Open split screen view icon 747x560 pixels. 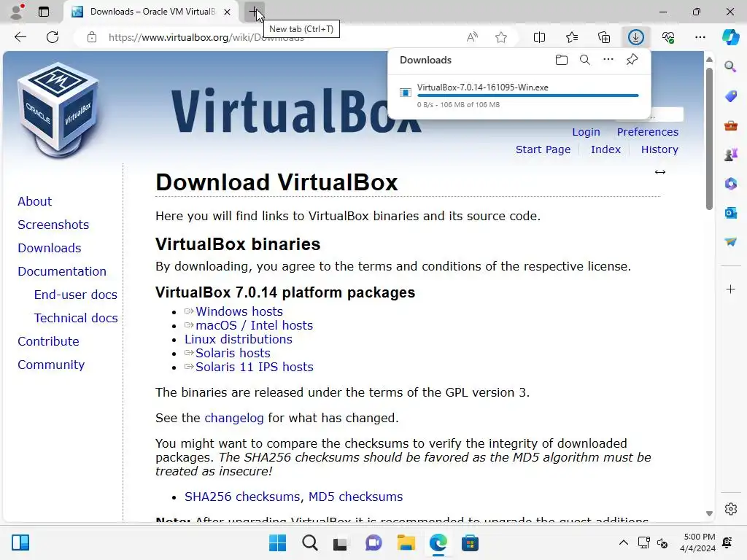pos(539,37)
